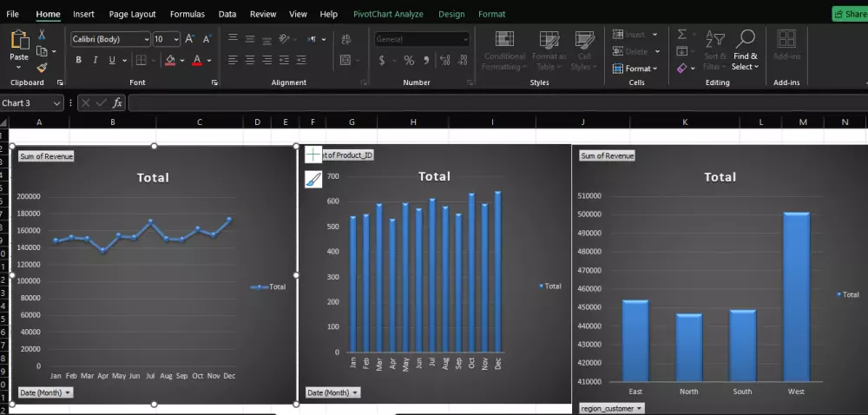Switch to the Page Layout tab
868x415 pixels.
point(132,15)
